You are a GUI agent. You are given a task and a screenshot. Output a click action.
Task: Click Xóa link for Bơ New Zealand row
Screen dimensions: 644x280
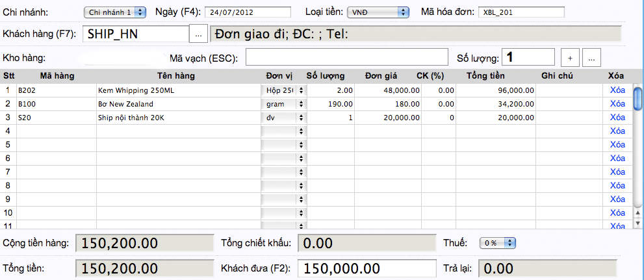pos(616,104)
